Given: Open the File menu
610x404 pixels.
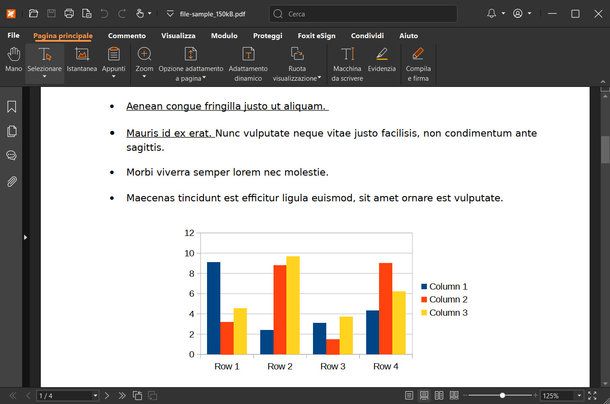Looking at the screenshot, I should (13, 35).
